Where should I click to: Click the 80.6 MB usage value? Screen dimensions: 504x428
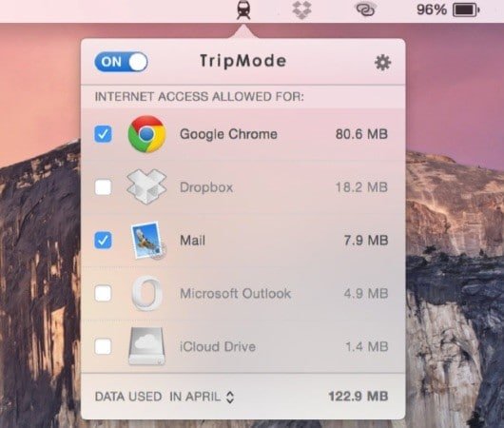tap(361, 134)
